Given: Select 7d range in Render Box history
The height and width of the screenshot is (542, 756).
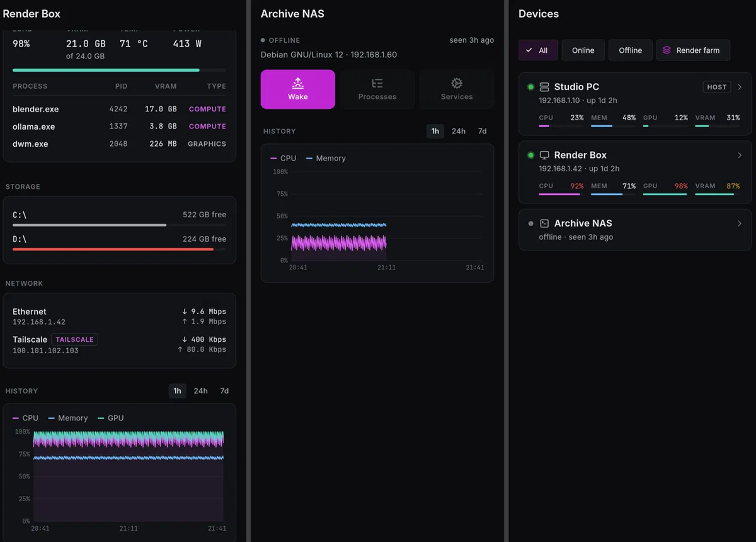Looking at the screenshot, I should point(224,391).
